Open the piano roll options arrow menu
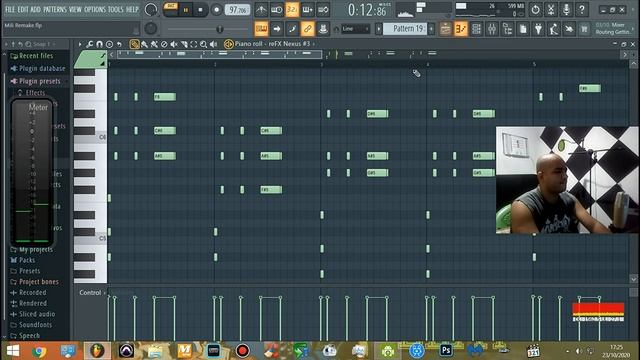Screen dimensions: 640x360 pos(80,44)
